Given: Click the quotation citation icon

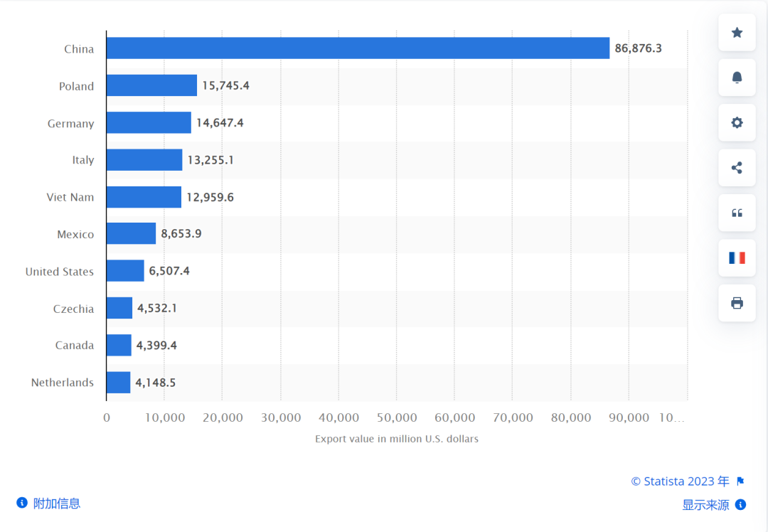Looking at the screenshot, I should (x=737, y=213).
